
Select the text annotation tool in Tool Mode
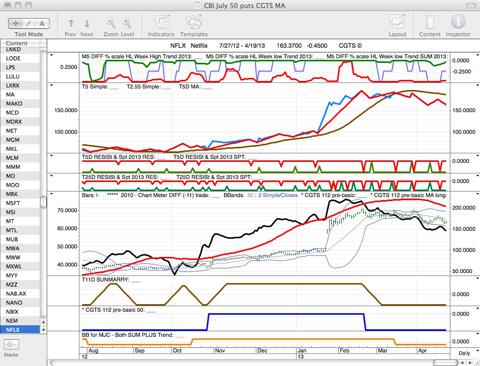42,23
